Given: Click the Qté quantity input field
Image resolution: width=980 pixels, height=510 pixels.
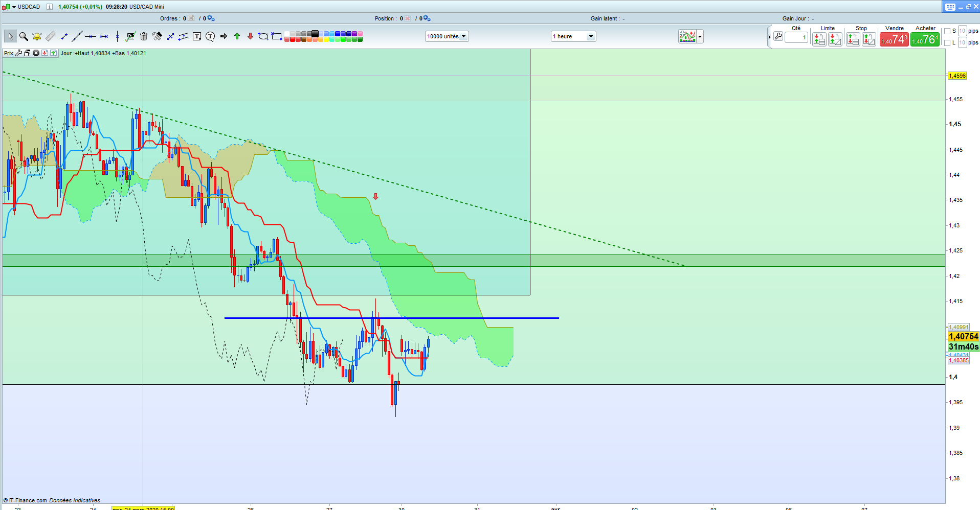Looking at the screenshot, I should (x=796, y=37).
